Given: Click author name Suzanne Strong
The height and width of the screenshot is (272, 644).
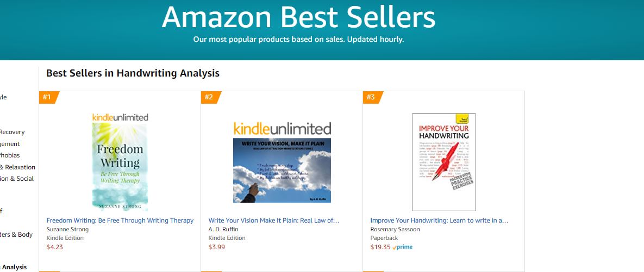Looking at the screenshot, I should coord(67,229).
